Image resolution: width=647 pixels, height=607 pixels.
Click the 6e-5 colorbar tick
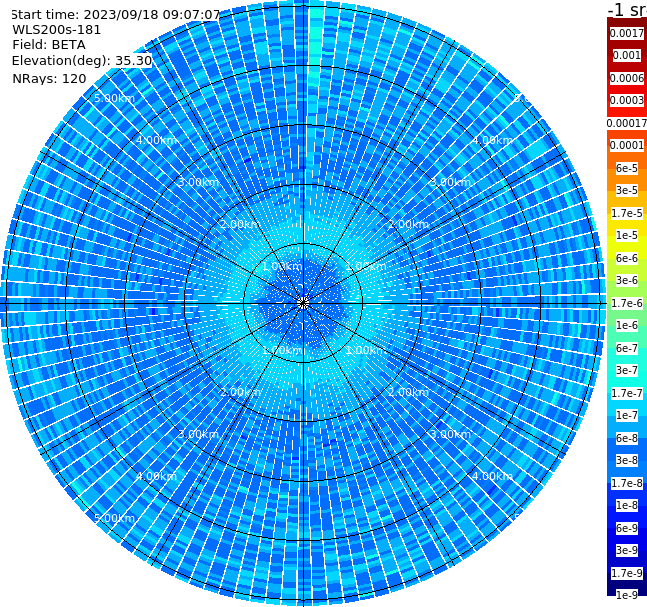point(627,168)
